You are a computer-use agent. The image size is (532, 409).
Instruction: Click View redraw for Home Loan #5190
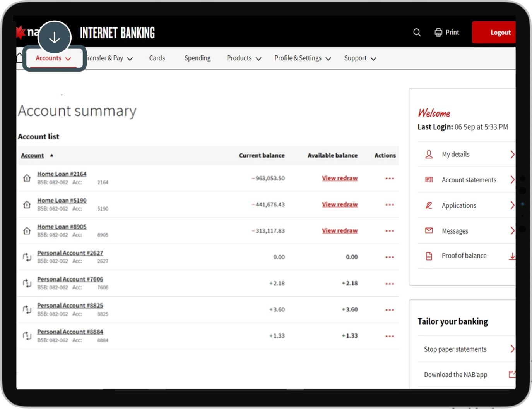coord(339,204)
